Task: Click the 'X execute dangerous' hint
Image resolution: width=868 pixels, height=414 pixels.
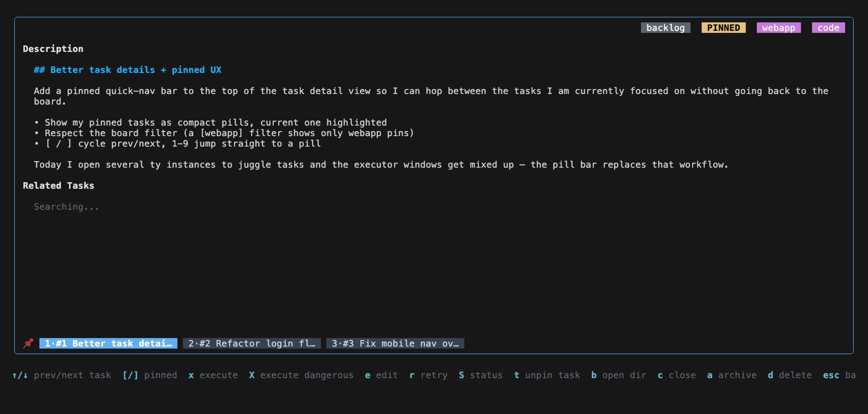Action: (301, 376)
